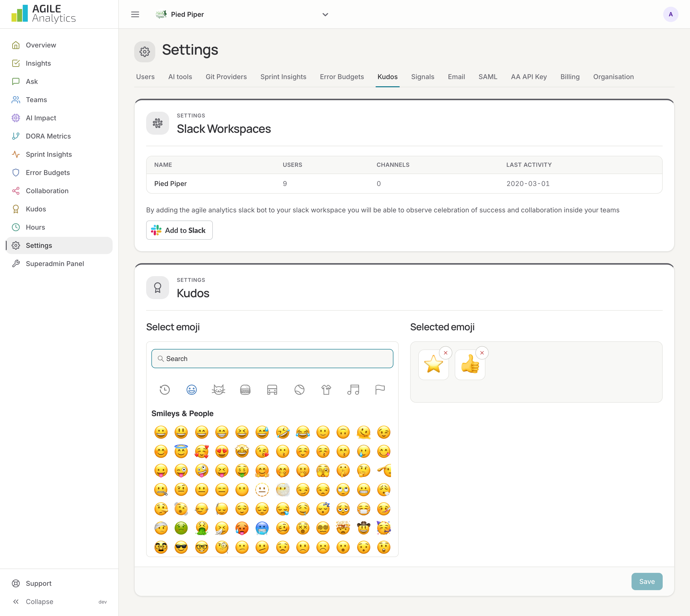This screenshot has height=616, width=690.
Task: Expand the Pied Piper organisation dropdown
Action: click(242, 14)
